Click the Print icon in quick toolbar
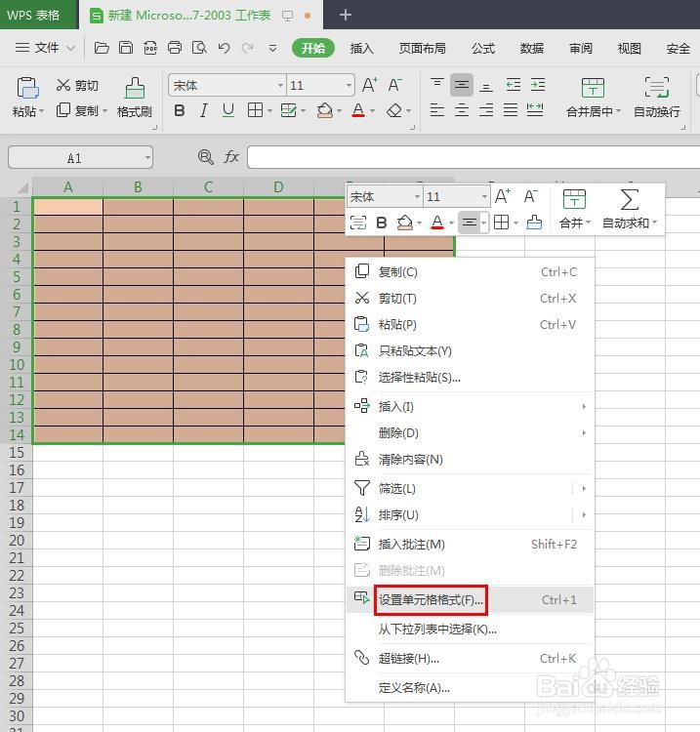The width and height of the screenshot is (700, 732). click(x=175, y=48)
